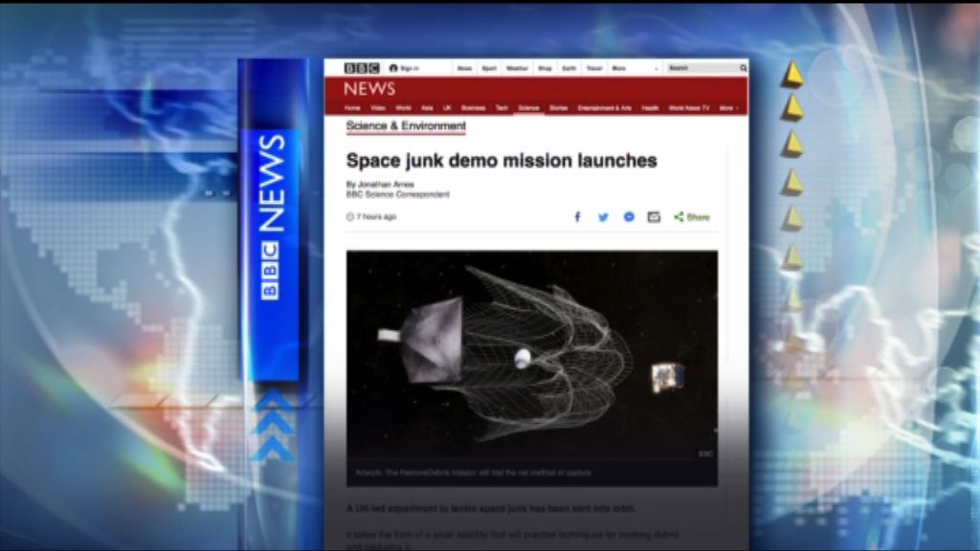Share the article on Twitter
Viewport: 980px width, 551px height.
click(603, 217)
